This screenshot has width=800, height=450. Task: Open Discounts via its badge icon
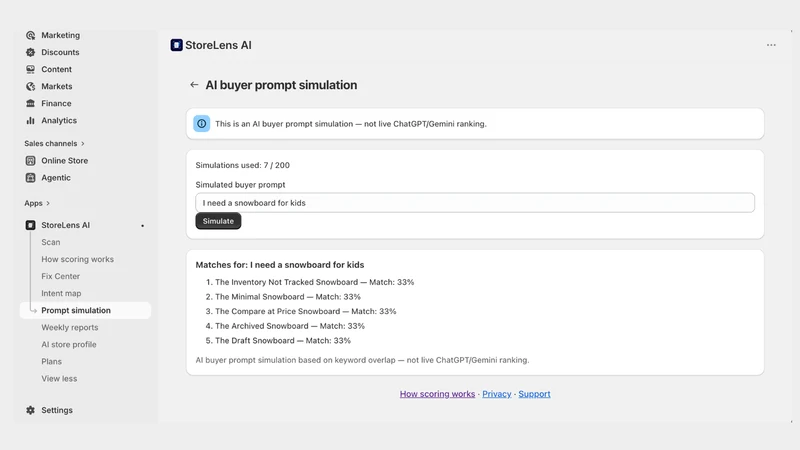click(31, 52)
